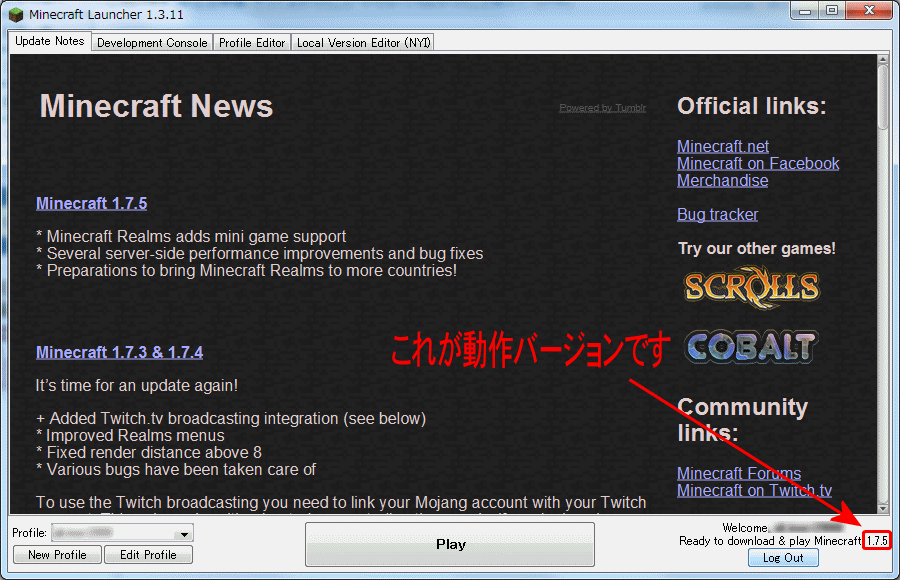900x580 pixels.
Task: Maximize the Minecraft Launcher window
Action: pos(832,11)
